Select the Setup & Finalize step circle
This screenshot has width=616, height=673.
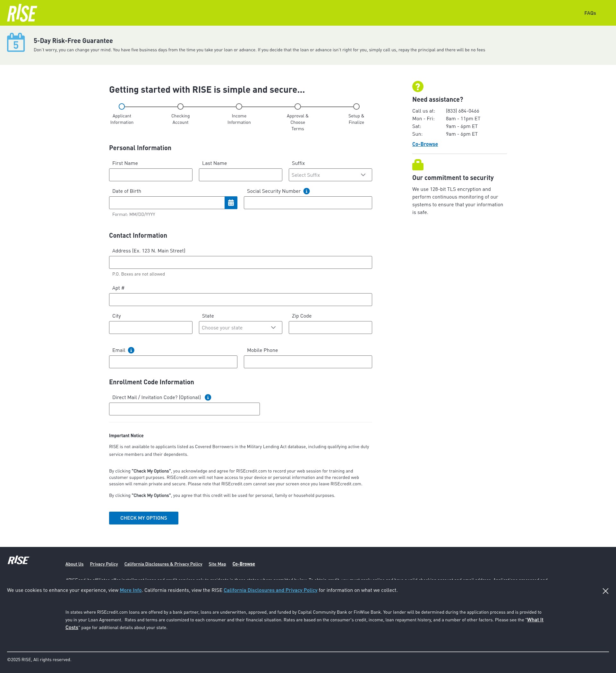[x=356, y=106]
